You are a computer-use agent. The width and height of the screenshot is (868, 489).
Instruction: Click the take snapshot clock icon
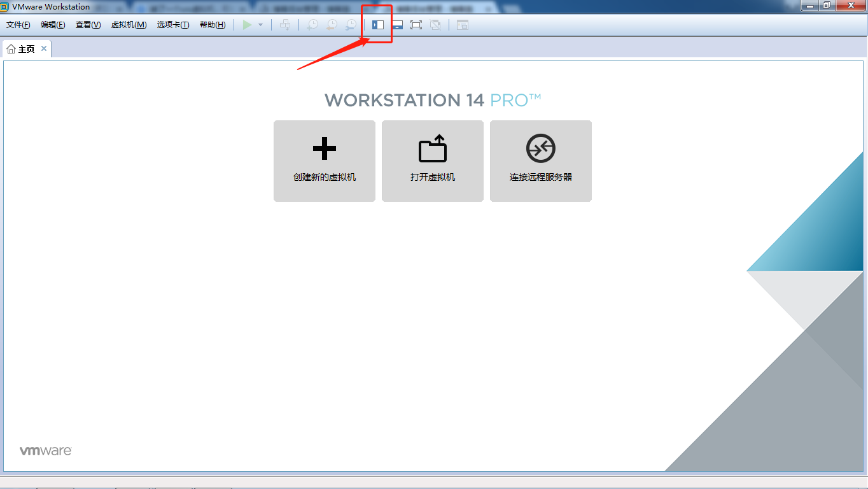pos(312,25)
